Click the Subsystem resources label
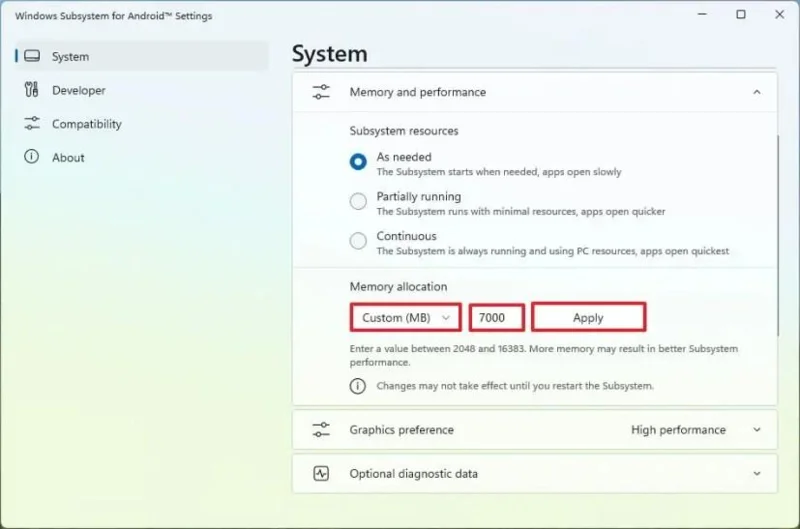This screenshot has height=529, width=800. click(404, 131)
